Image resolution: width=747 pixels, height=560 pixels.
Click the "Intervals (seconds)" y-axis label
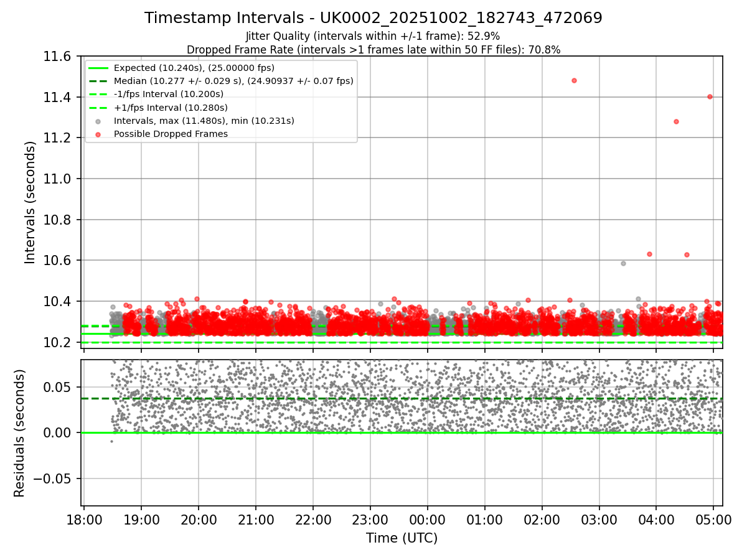(x=31, y=202)
